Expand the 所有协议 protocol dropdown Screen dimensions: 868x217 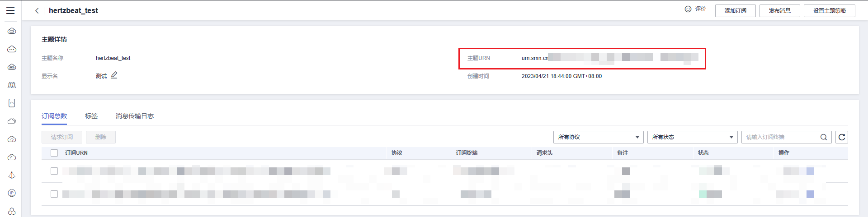click(598, 137)
